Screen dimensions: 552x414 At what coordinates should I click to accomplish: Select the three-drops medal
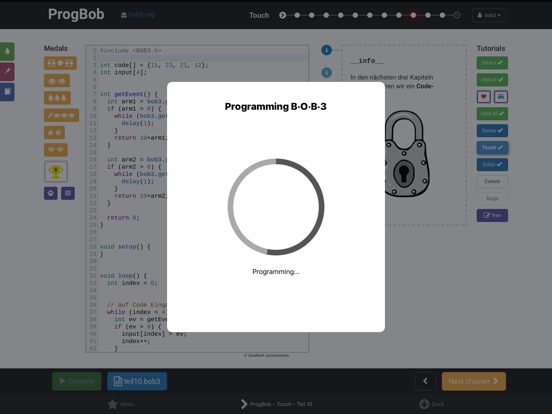[x=57, y=98]
